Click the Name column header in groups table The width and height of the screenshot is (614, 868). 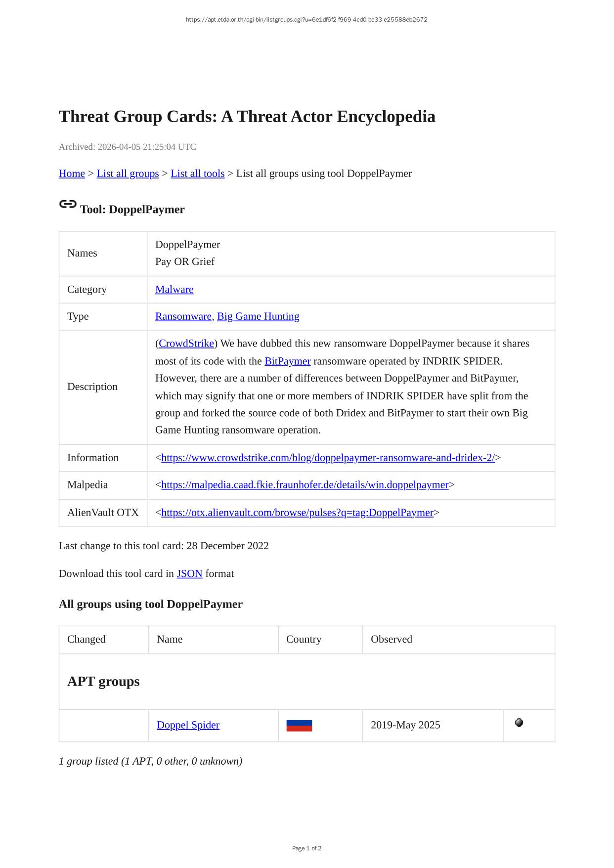[170, 639]
